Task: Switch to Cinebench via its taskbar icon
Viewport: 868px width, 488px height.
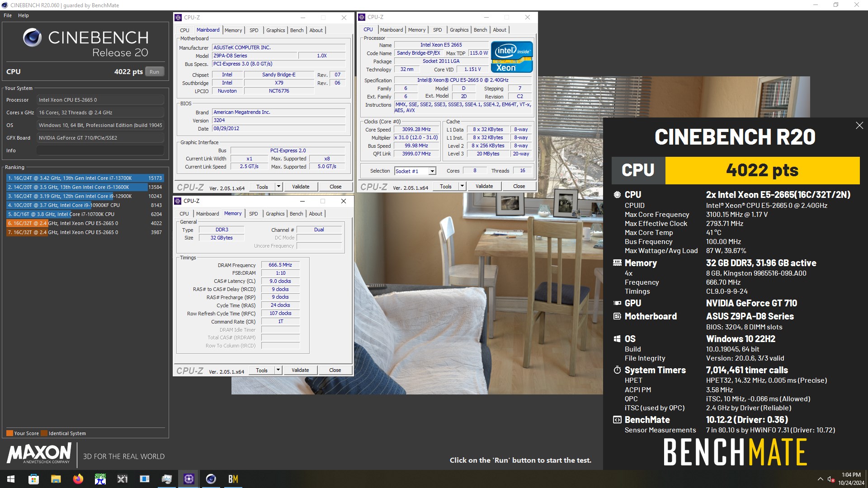Action: pos(211,479)
